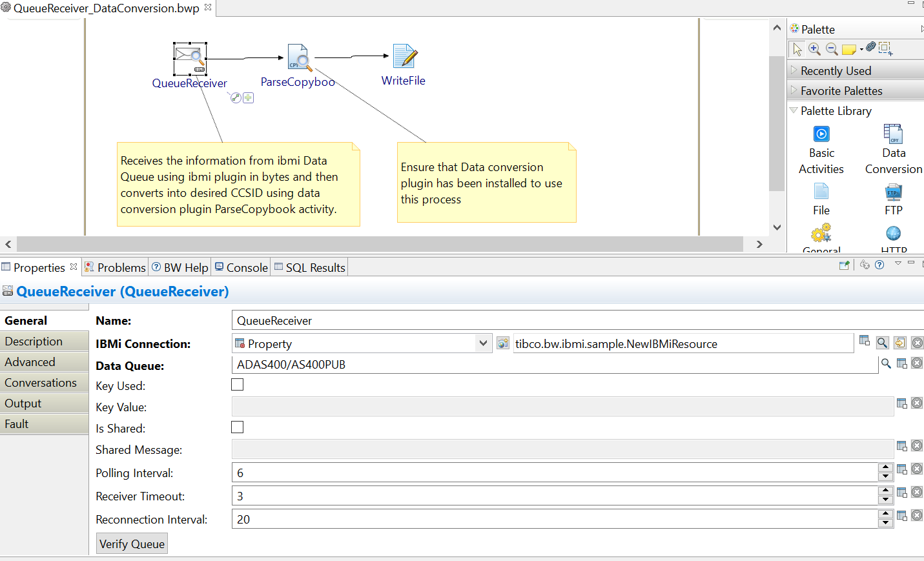The image size is (924, 561).
Task: Open the Advanced properties tab
Action: click(x=44, y=362)
